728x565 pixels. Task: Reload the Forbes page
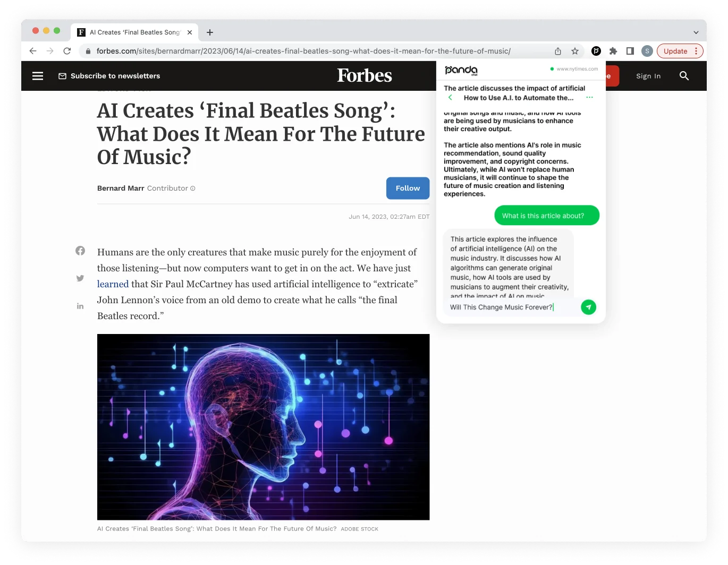pyautogui.click(x=67, y=51)
